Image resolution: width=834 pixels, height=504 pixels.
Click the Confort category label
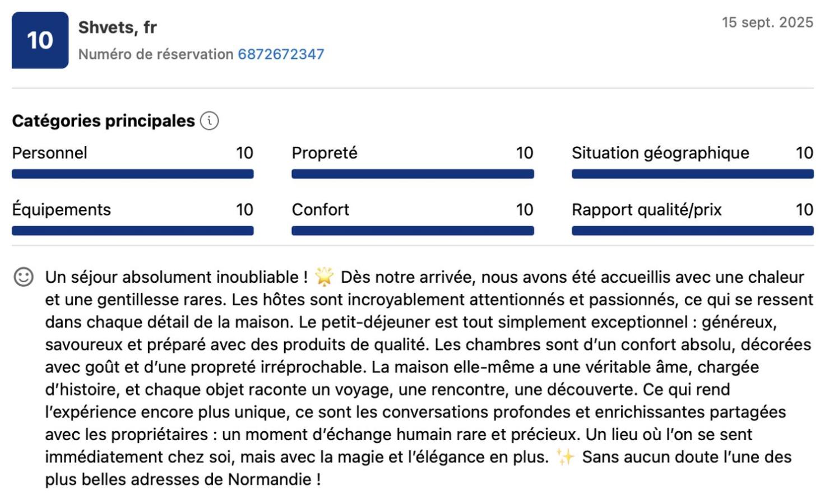pos(320,209)
